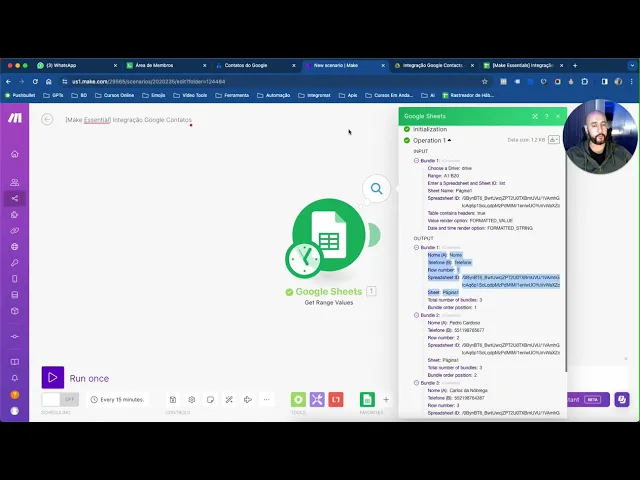This screenshot has width=640, height=480.
Task: Open the red Text parser tool icon
Action: [336, 400]
